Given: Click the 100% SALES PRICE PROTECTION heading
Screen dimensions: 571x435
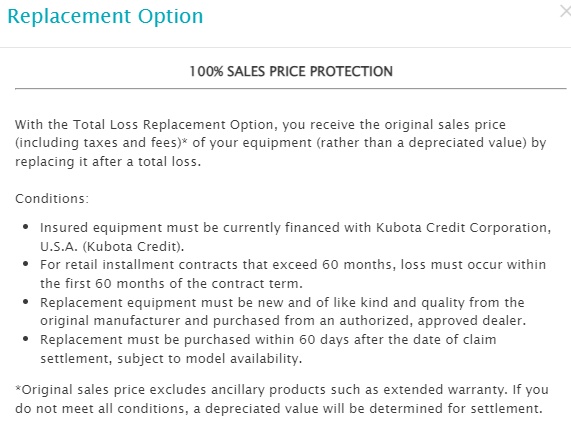Looking at the screenshot, I should 291,71.
